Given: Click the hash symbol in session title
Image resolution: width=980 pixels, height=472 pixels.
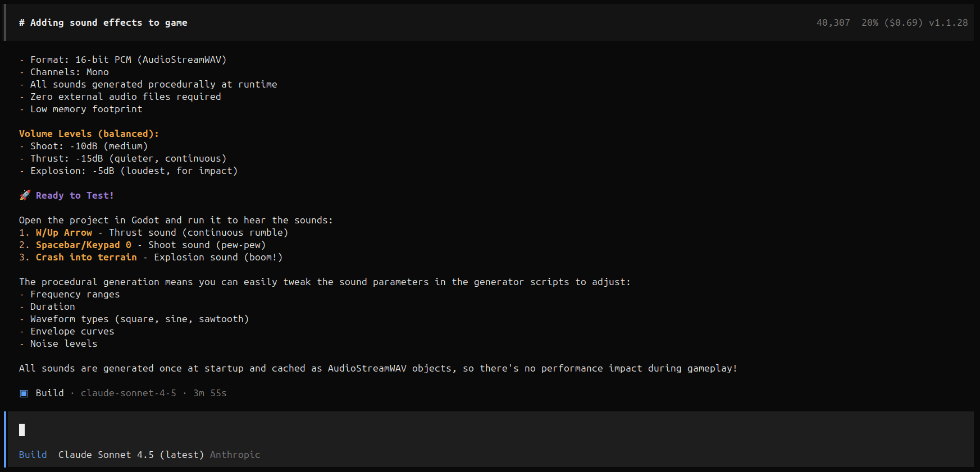Looking at the screenshot, I should (x=22, y=23).
